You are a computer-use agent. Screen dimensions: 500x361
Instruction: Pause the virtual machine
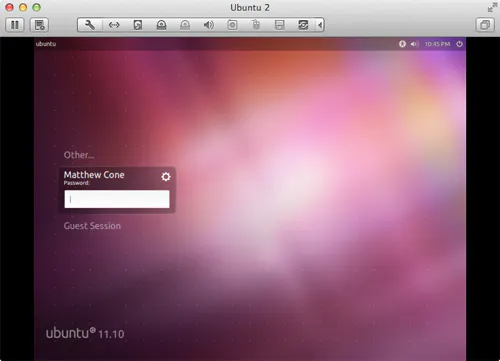[15, 25]
